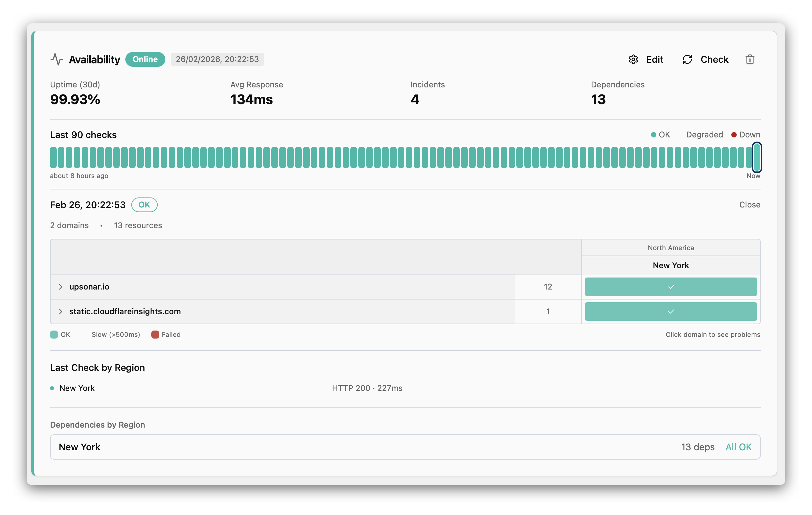This screenshot has width=812, height=515.
Task: Select the highlighted latest check bar
Action: [x=756, y=157]
